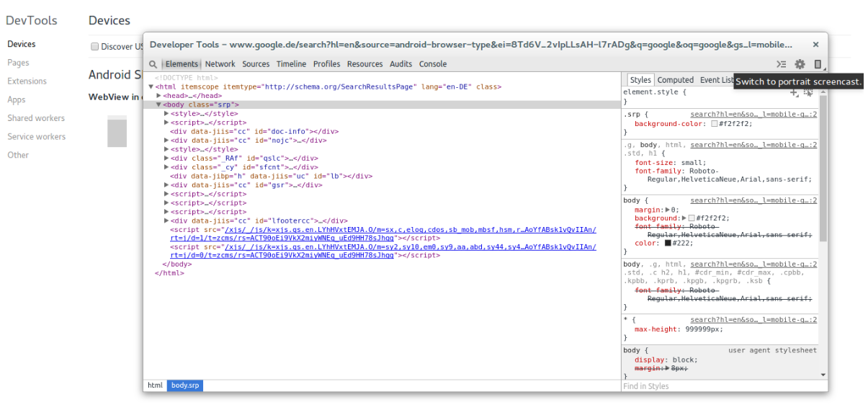Select Extensions in the background sidebar
The height and width of the screenshot is (410, 868).
click(x=27, y=81)
